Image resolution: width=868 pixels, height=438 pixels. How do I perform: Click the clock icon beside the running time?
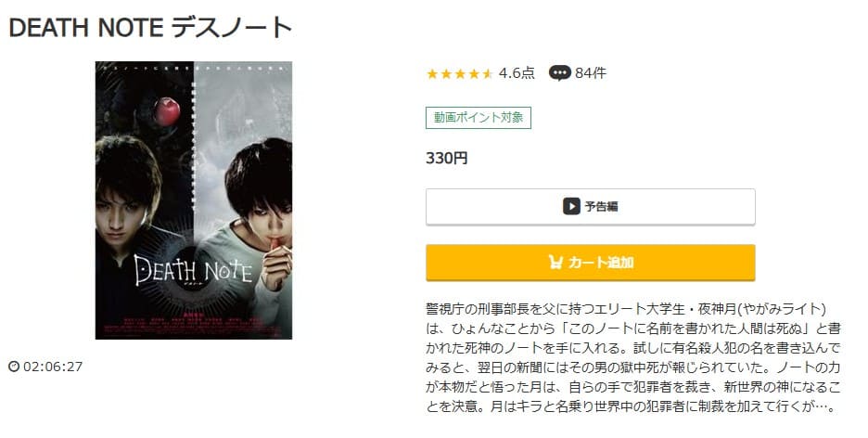14,367
